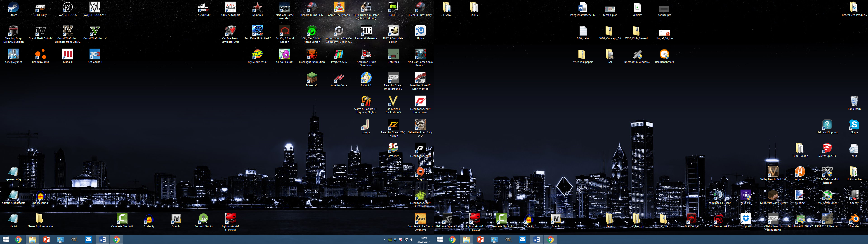Expand the hidden system tray icons
Image resolution: width=868 pixels, height=244 pixels.
[384, 240]
